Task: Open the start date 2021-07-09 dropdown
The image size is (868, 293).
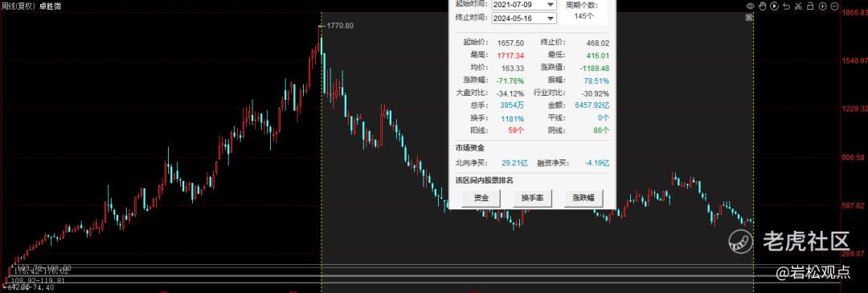Action: point(524,5)
